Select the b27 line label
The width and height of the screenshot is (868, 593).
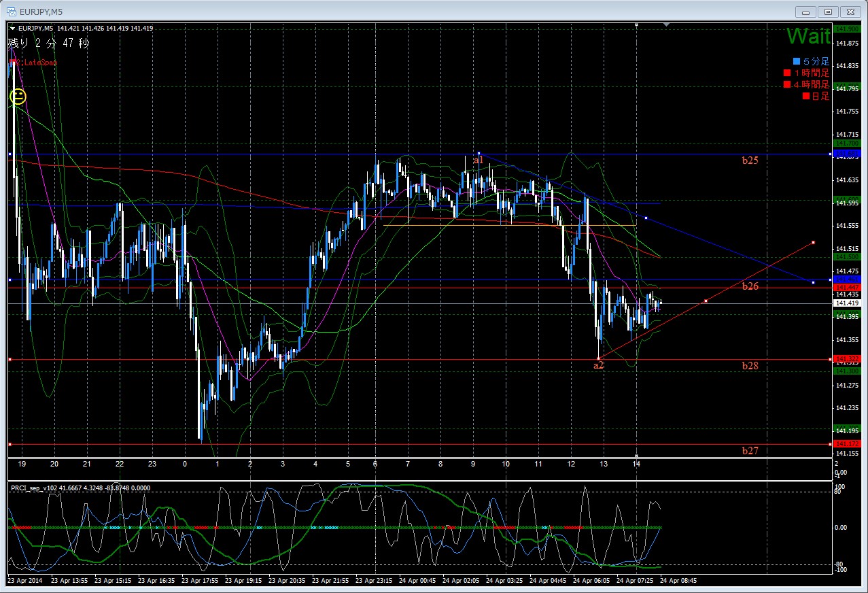(x=750, y=450)
